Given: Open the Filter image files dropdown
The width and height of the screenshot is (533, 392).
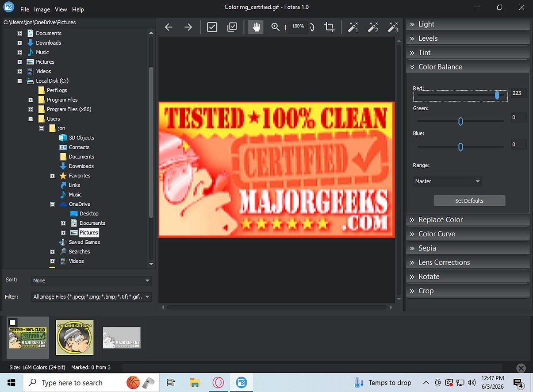Looking at the screenshot, I should point(92,297).
